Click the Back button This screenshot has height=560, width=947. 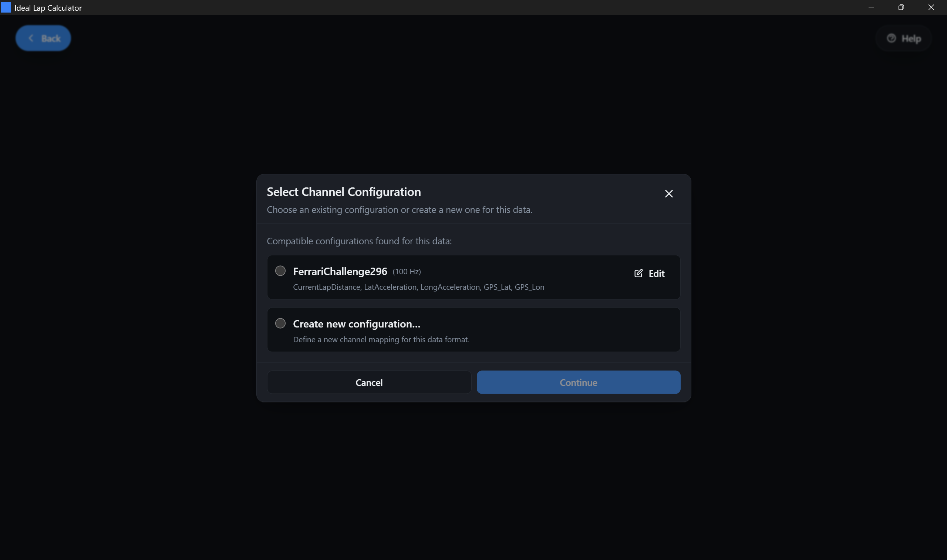43,38
